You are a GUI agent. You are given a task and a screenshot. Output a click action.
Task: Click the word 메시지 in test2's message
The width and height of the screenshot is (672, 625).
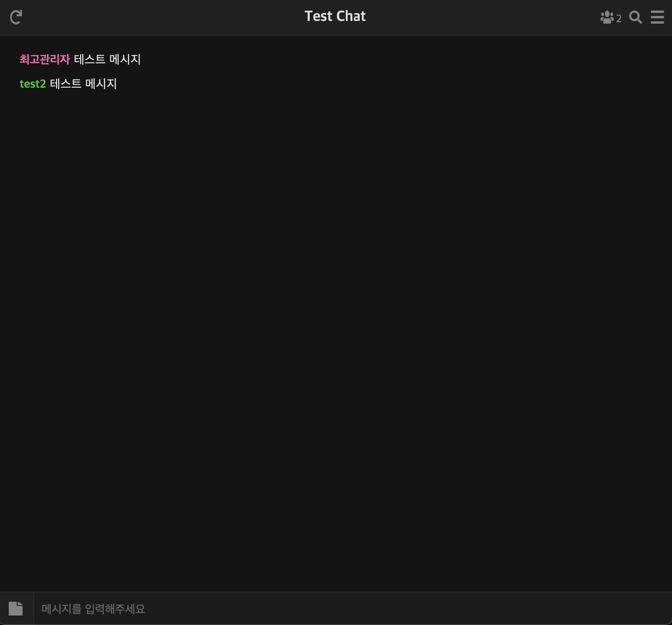pyautogui.click(x=101, y=84)
